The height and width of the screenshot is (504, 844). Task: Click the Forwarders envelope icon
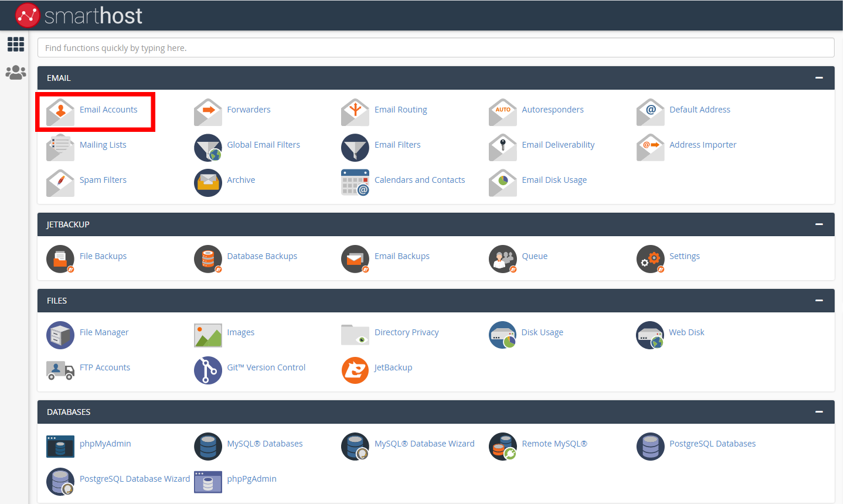pyautogui.click(x=207, y=111)
